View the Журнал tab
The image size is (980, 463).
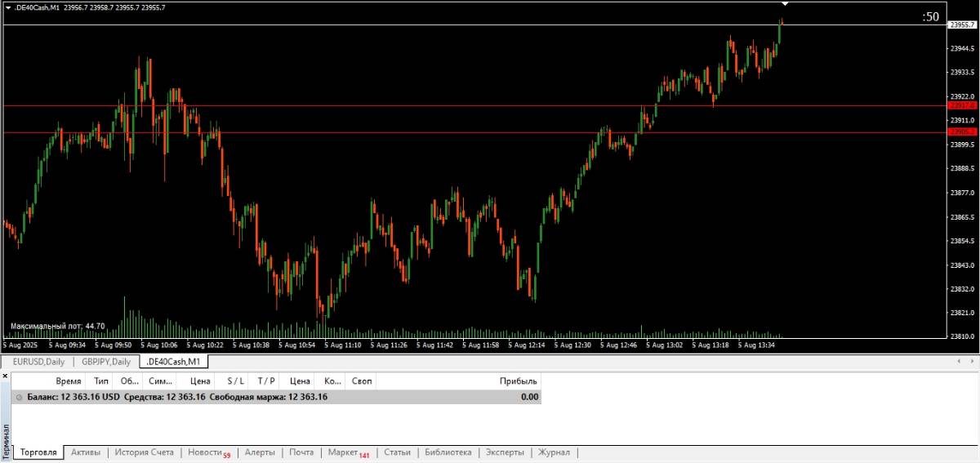click(x=554, y=452)
